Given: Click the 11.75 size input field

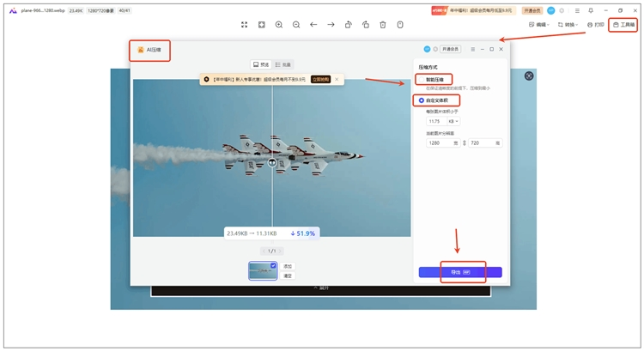Looking at the screenshot, I should tap(436, 122).
